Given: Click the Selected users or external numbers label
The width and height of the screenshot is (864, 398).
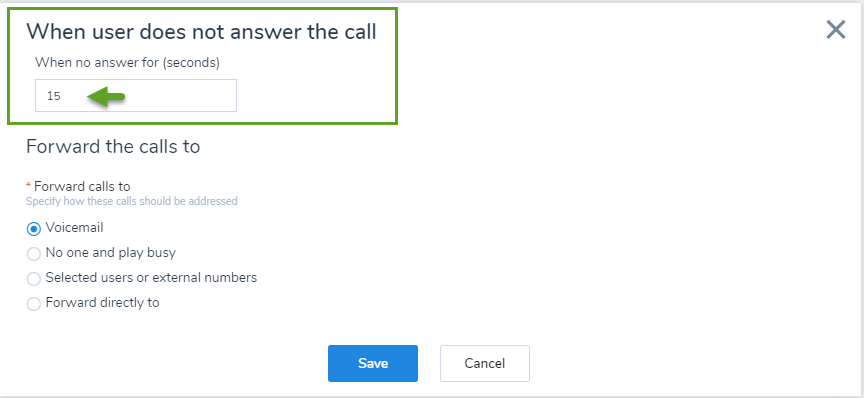Looking at the screenshot, I should point(152,277).
